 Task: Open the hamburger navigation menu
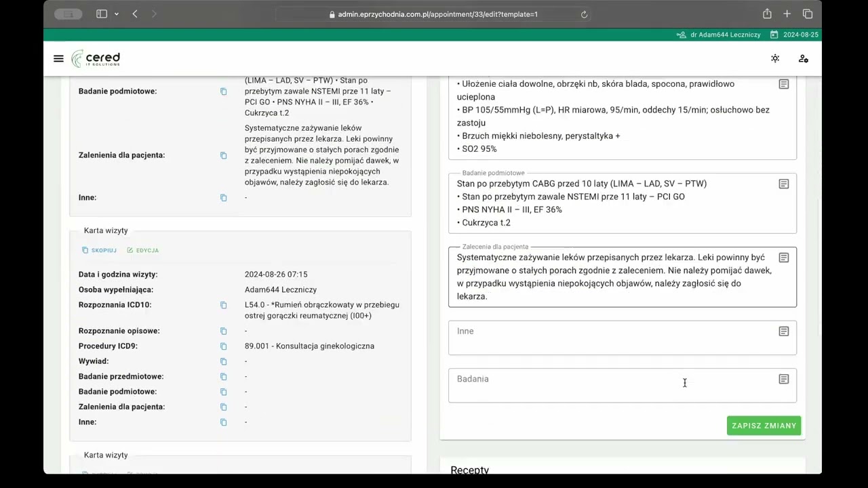tap(58, 59)
